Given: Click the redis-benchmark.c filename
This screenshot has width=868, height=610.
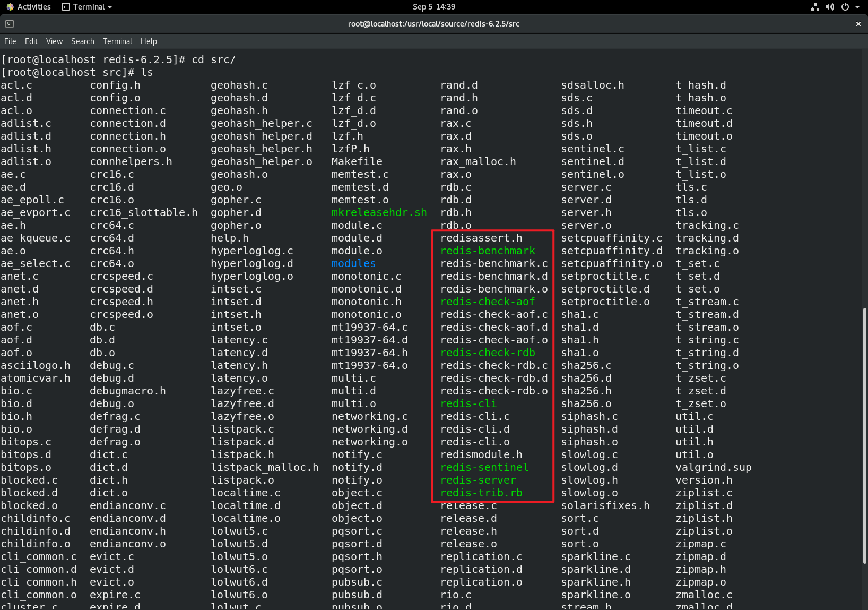Looking at the screenshot, I should (494, 263).
